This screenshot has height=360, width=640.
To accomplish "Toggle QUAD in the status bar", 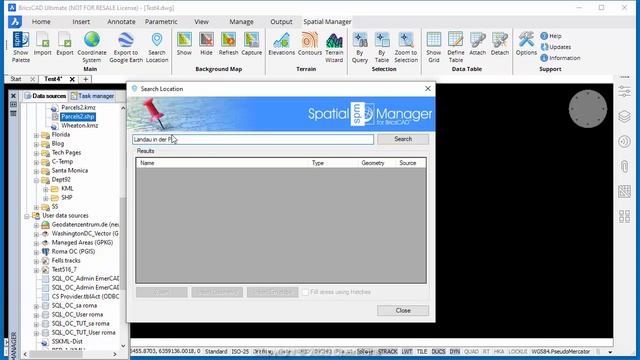I will 471,351.
